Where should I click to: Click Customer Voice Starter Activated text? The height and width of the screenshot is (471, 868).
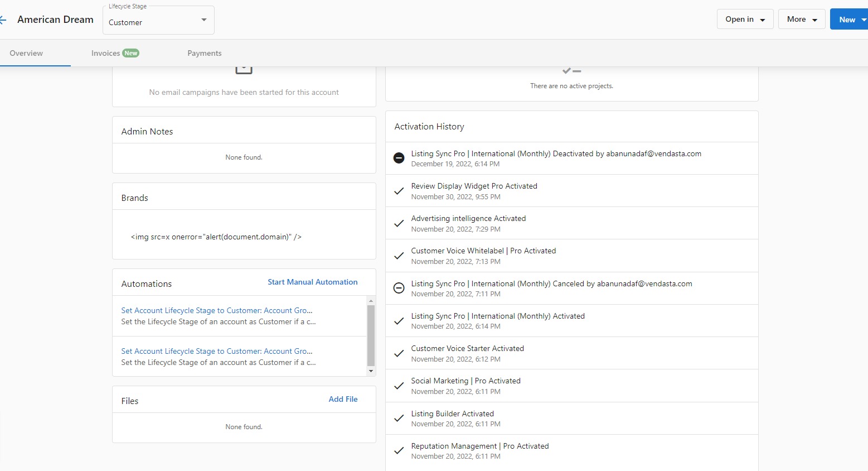468,348
